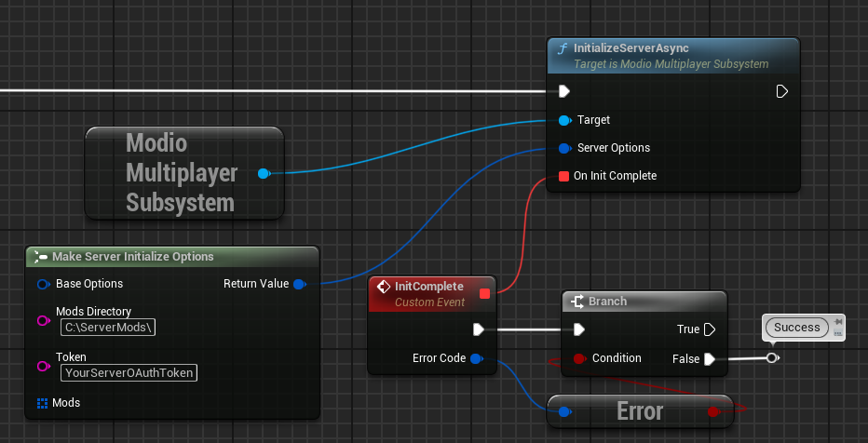The width and height of the screenshot is (868, 443).
Task: Click the InitializeServerAsync input execution pin
Action: 563,91
